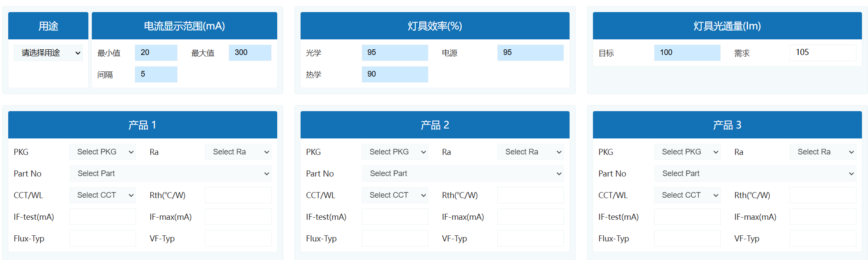Viewport: 868px width, 260px height.
Task: Open Select Ra dropdown in 产品 3
Action: [823, 152]
